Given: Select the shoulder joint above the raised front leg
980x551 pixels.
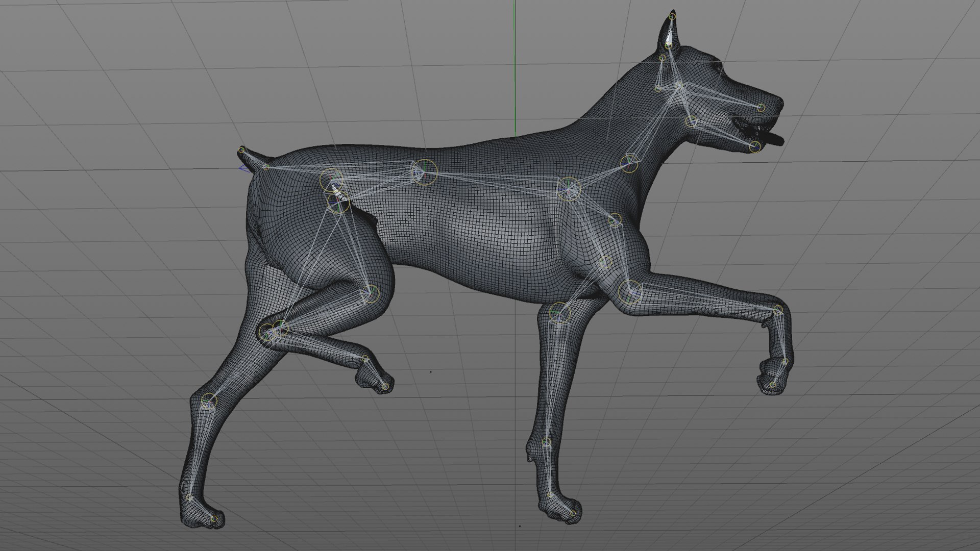Looking at the screenshot, I should [x=615, y=220].
